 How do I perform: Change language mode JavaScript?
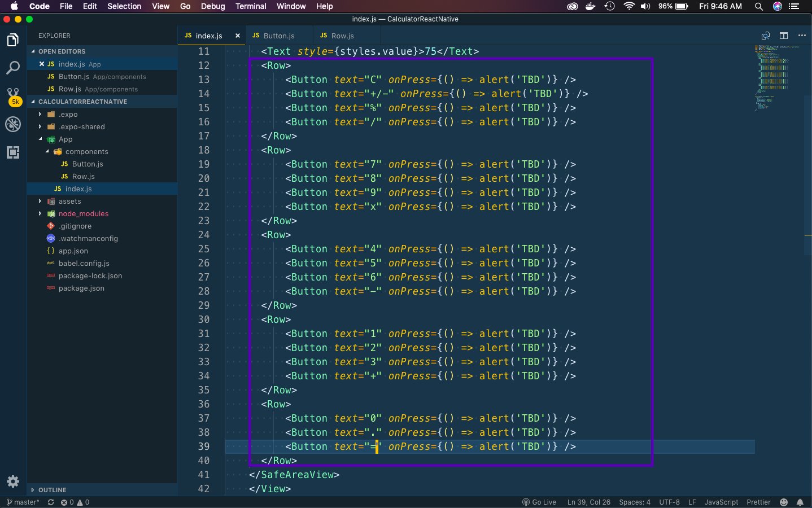click(x=721, y=502)
